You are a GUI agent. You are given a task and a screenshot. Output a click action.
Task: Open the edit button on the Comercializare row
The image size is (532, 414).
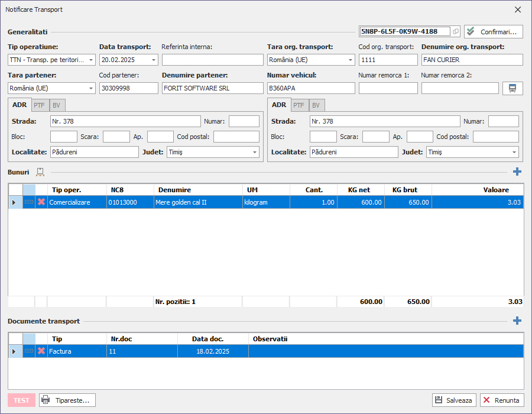point(29,202)
